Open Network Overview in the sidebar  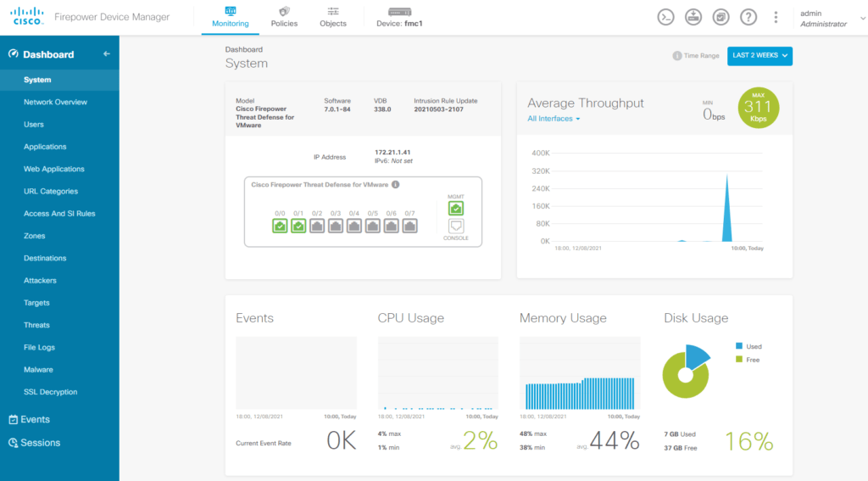[x=55, y=102]
